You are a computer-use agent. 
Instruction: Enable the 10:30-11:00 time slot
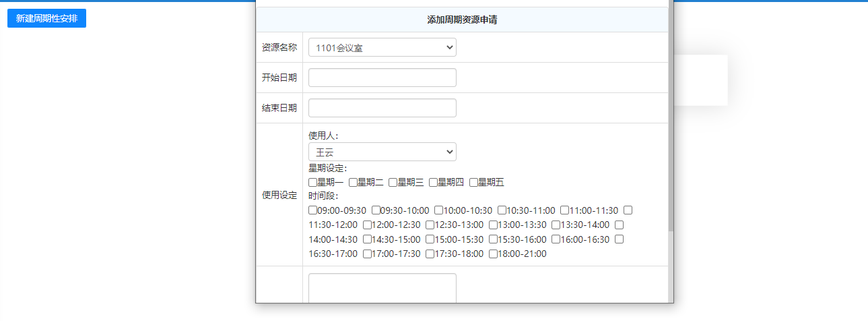[x=502, y=210]
